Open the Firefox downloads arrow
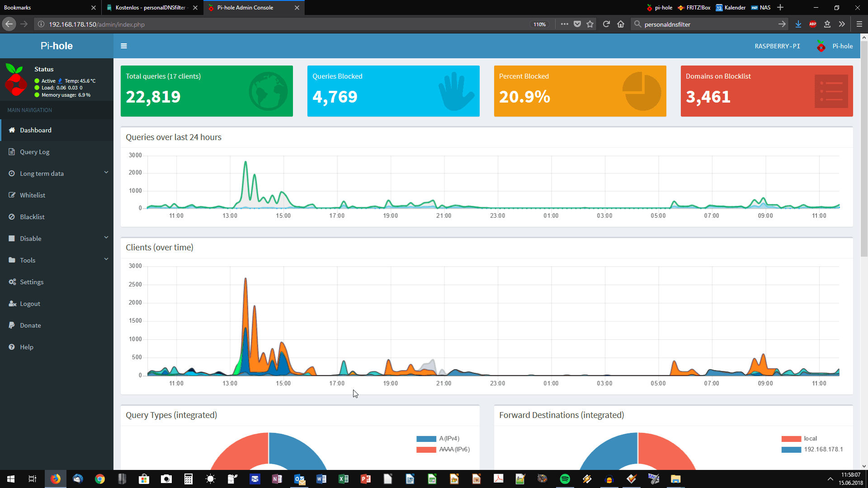Image resolution: width=868 pixels, height=488 pixels. tap(798, 24)
